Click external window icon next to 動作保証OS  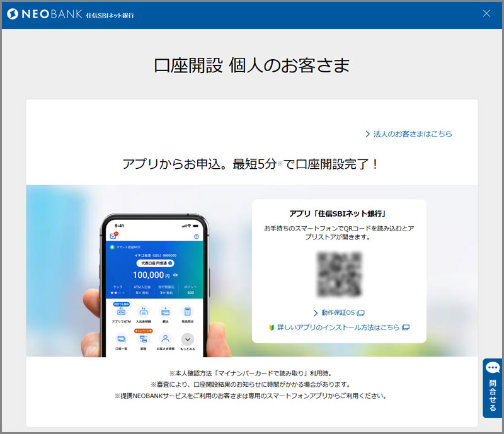(360, 313)
